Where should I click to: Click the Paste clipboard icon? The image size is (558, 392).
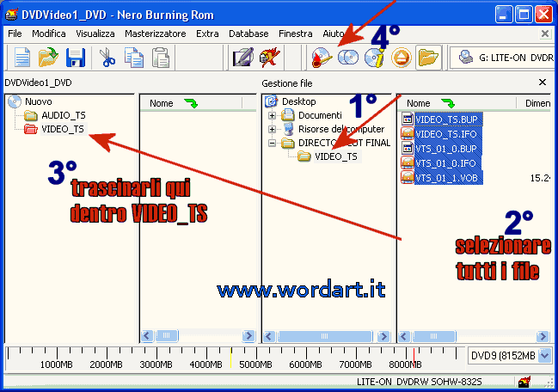pos(161,58)
